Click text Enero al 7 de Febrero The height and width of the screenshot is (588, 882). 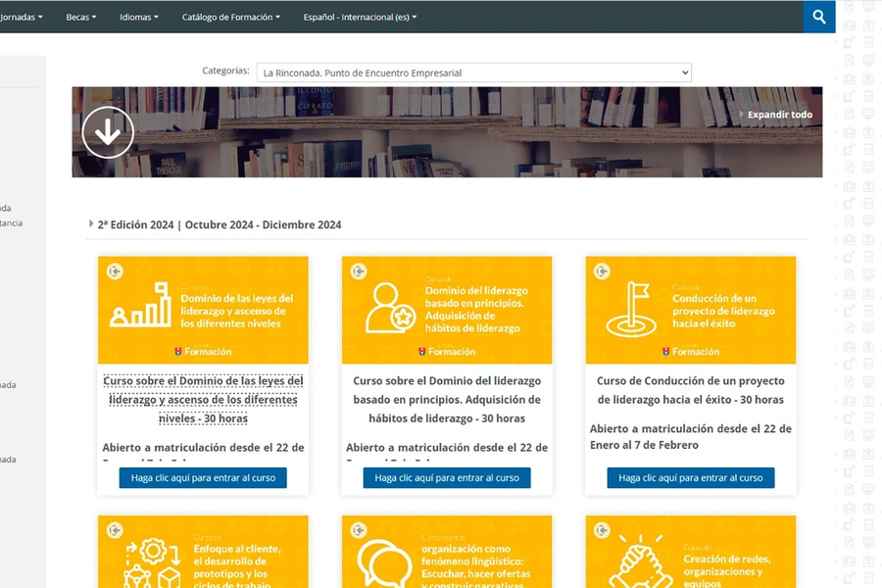coord(644,445)
